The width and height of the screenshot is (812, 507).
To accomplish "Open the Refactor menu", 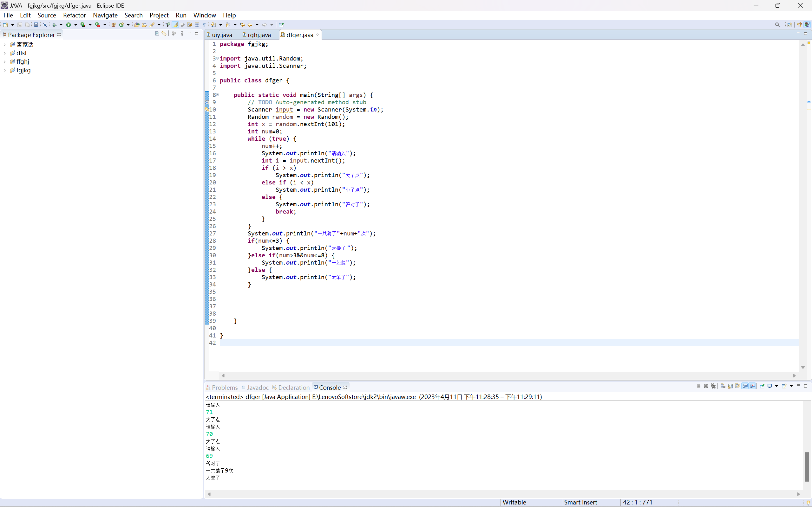I will click(x=74, y=15).
